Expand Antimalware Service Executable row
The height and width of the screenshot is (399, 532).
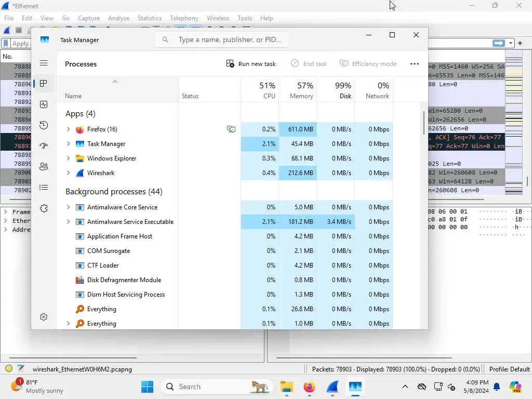(68, 222)
